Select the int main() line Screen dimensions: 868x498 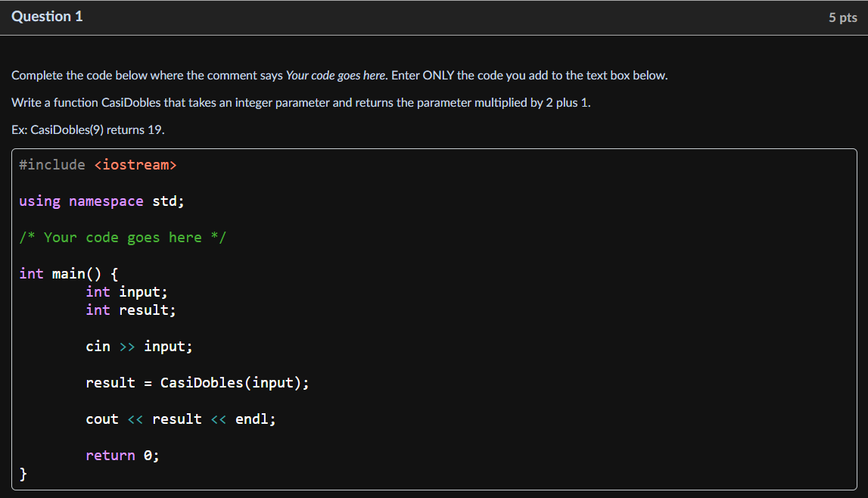coord(67,273)
